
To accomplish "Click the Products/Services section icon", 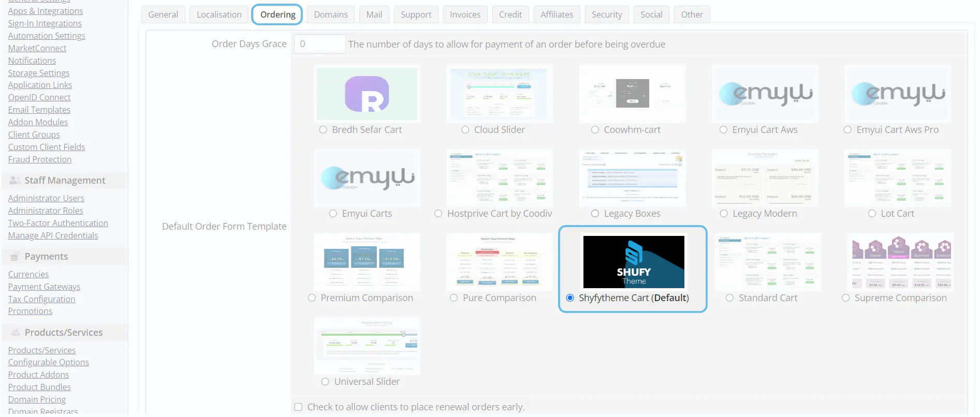I will (15, 333).
